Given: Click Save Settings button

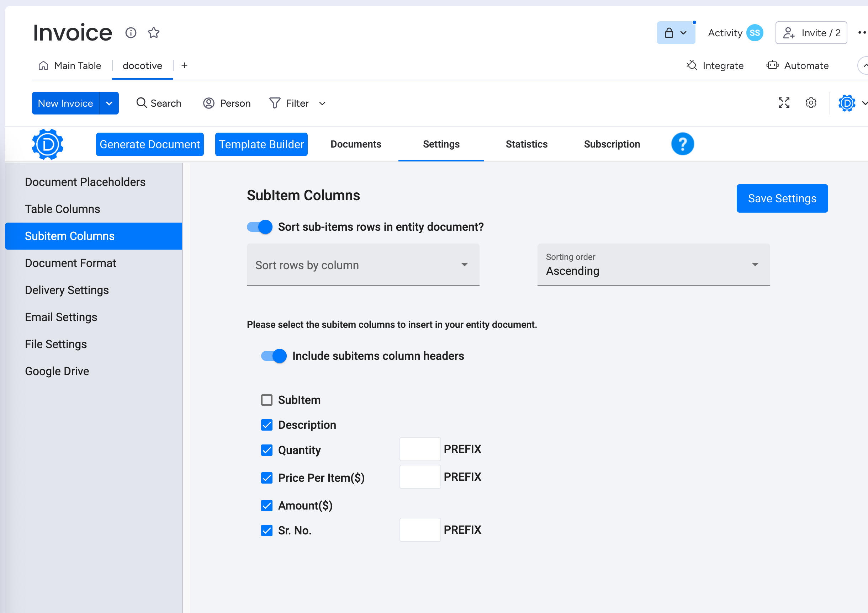Looking at the screenshot, I should click(782, 198).
